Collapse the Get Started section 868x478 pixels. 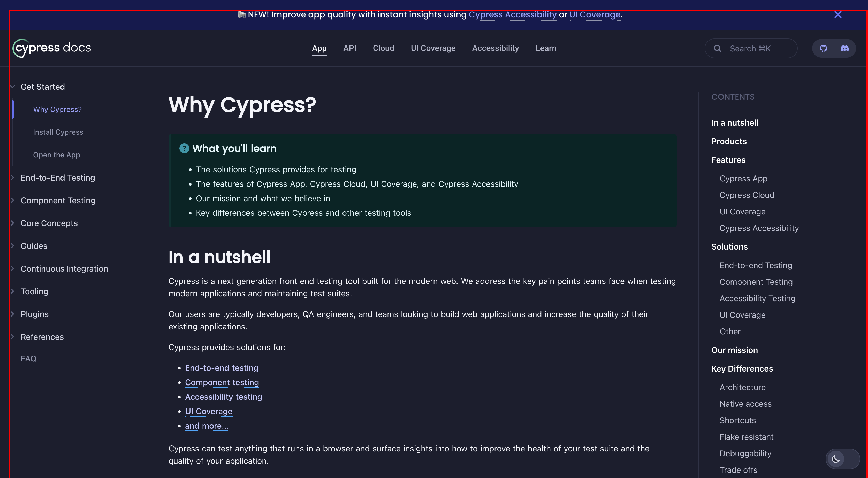click(x=13, y=87)
